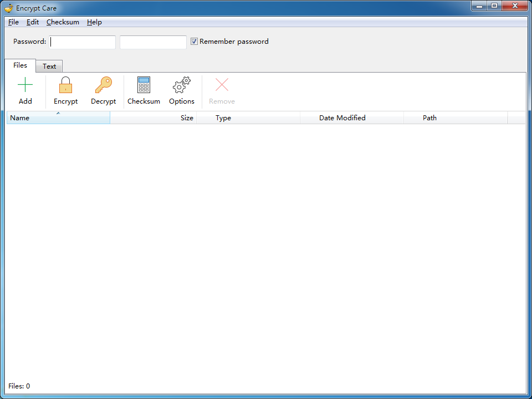Click the Encrypt Care app icon in title bar
The width and height of the screenshot is (532, 399).
[8, 8]
